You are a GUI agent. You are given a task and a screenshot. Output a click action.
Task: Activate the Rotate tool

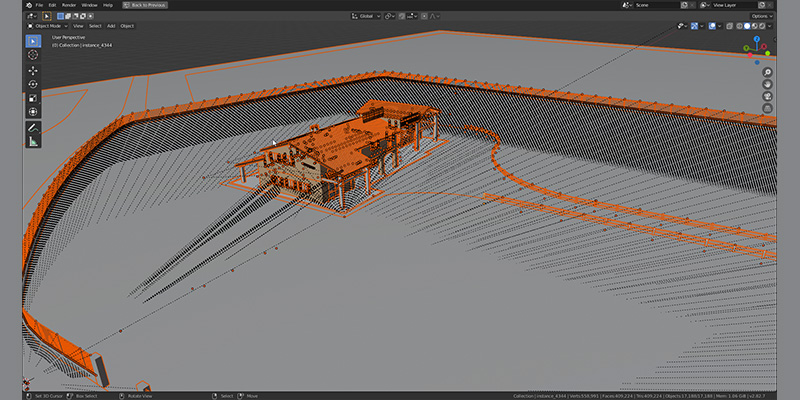(x=33, y=84)
